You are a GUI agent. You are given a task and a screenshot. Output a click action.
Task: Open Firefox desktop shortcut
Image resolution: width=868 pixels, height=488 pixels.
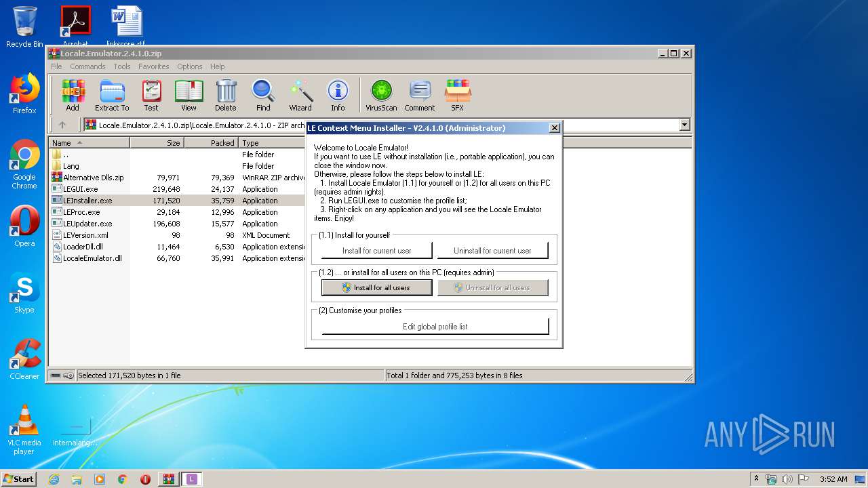(x=24, y=94)
